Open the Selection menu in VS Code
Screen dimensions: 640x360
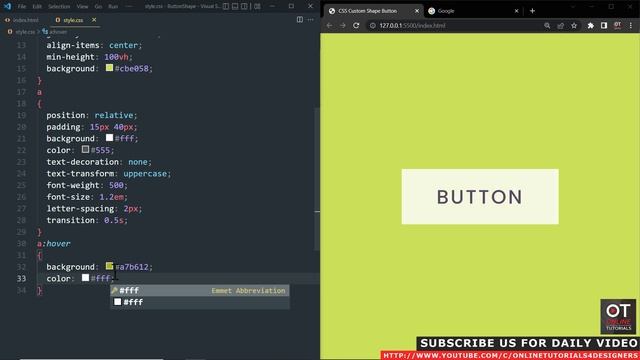pyautogui.click(x=59, y=7)
